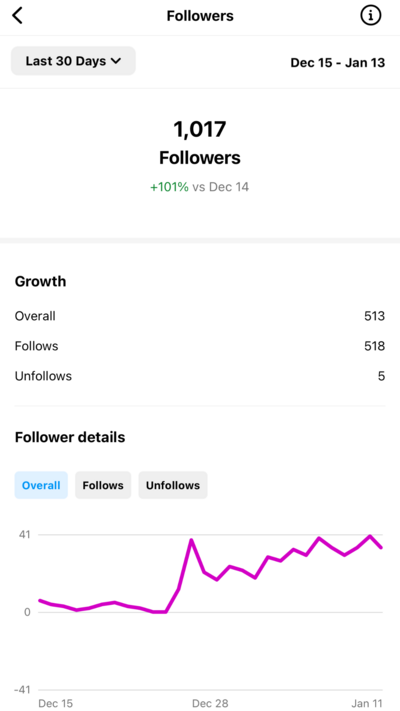Click the chevron beside Last 30 Days
This screenshot has height=711, width=400.
(x=116, y=61)
